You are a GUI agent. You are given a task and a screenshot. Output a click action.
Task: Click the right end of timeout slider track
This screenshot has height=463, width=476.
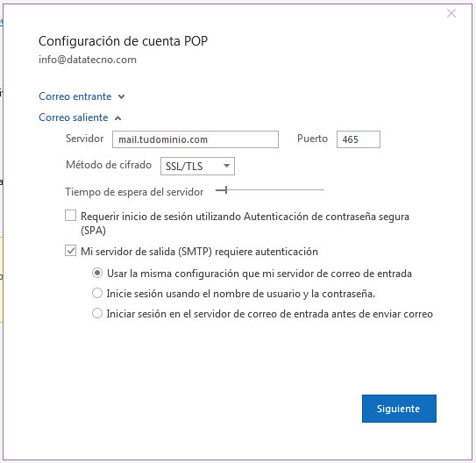(323, 190)
